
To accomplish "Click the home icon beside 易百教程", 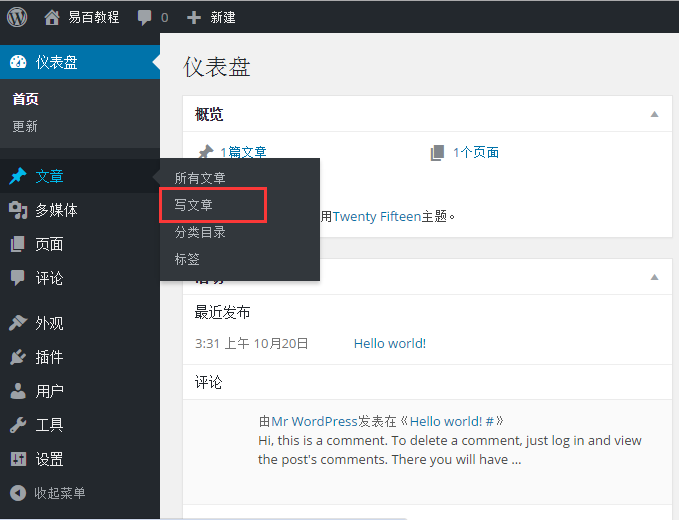I will [52, 17].
